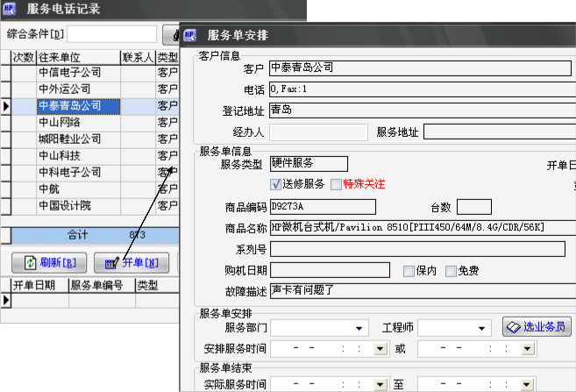
Task: Click the 商品编码 field with D9273A
Action: (x=323, y=207)
